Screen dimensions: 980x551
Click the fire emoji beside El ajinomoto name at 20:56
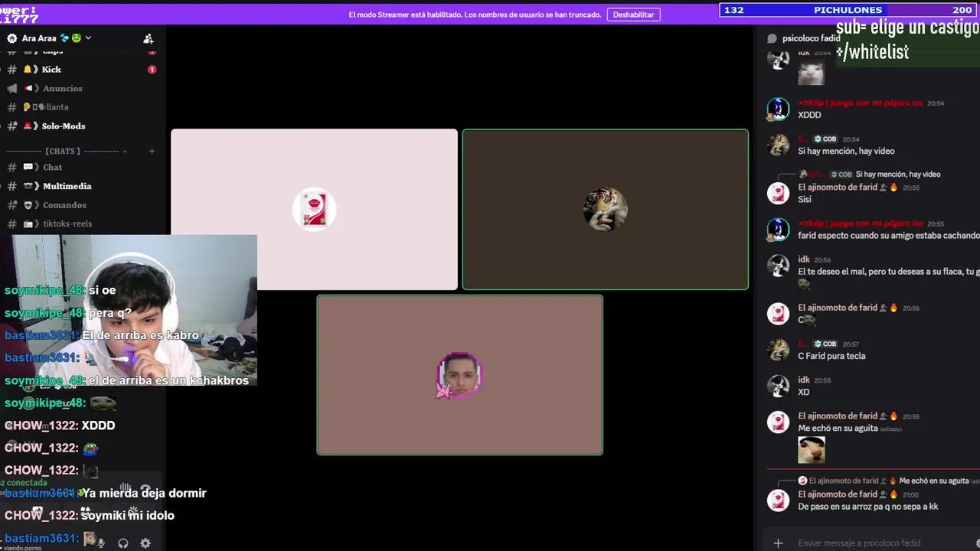(893, 308)
